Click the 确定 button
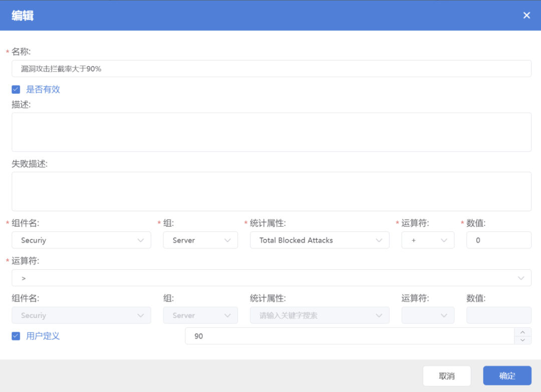 pos(507,375)
